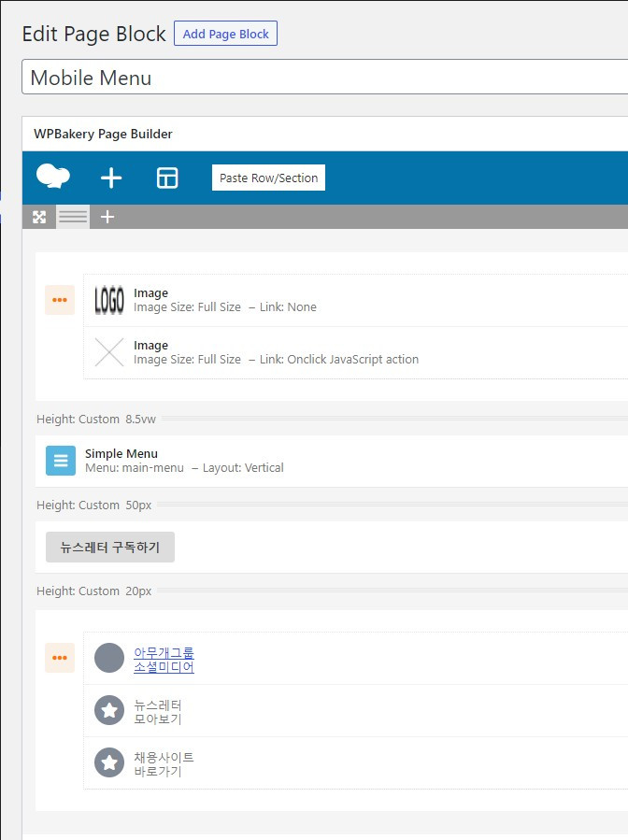The width and height of the screenshot is (628, 840).
Task: Click star icon beside 뉴스레터 모아보기
Action: [x=109, y=710]
